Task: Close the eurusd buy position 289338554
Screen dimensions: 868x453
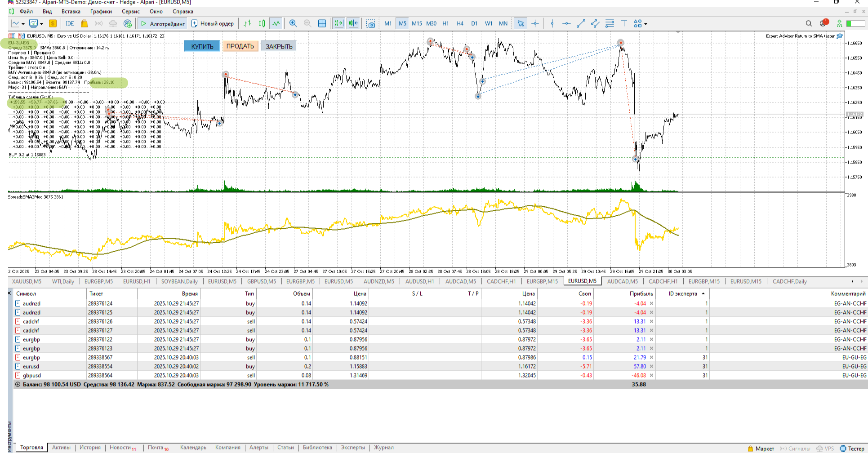Action: [651, 366]
